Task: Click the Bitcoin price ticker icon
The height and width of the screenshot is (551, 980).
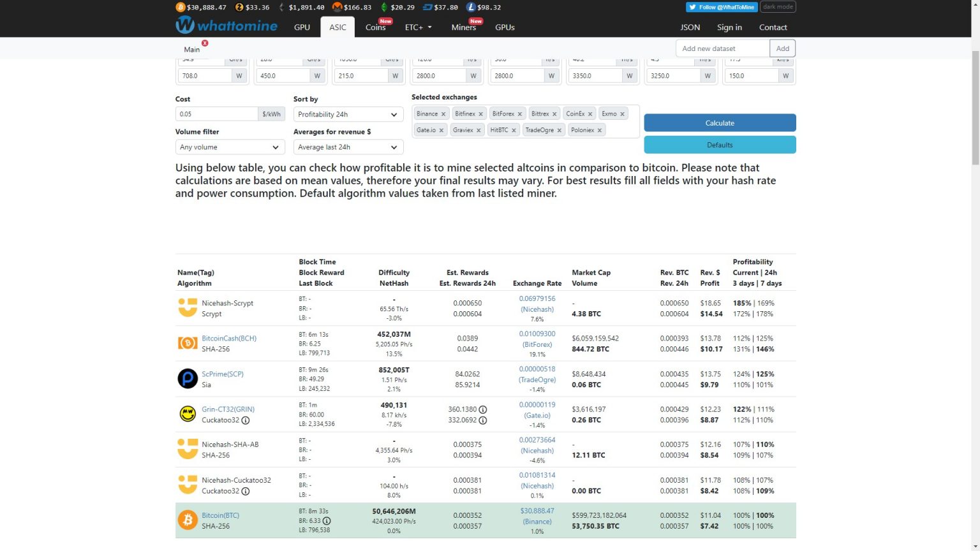Action: pos(181,7)
